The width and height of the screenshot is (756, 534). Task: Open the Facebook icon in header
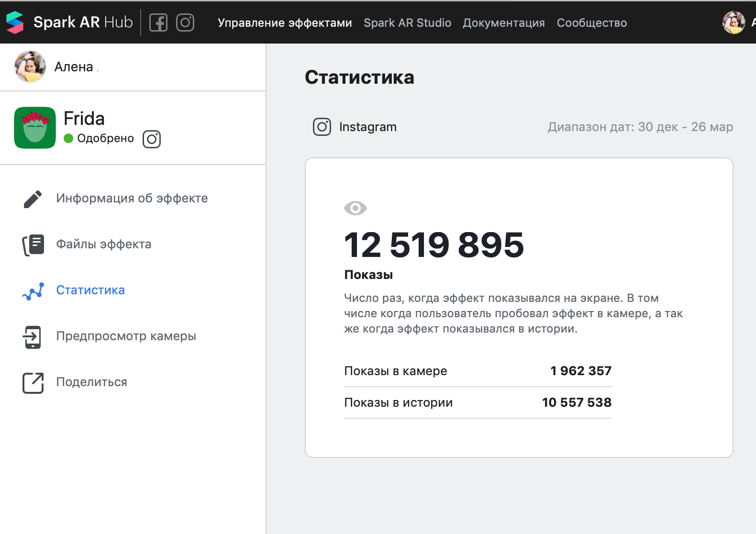(x=158, y=22)
